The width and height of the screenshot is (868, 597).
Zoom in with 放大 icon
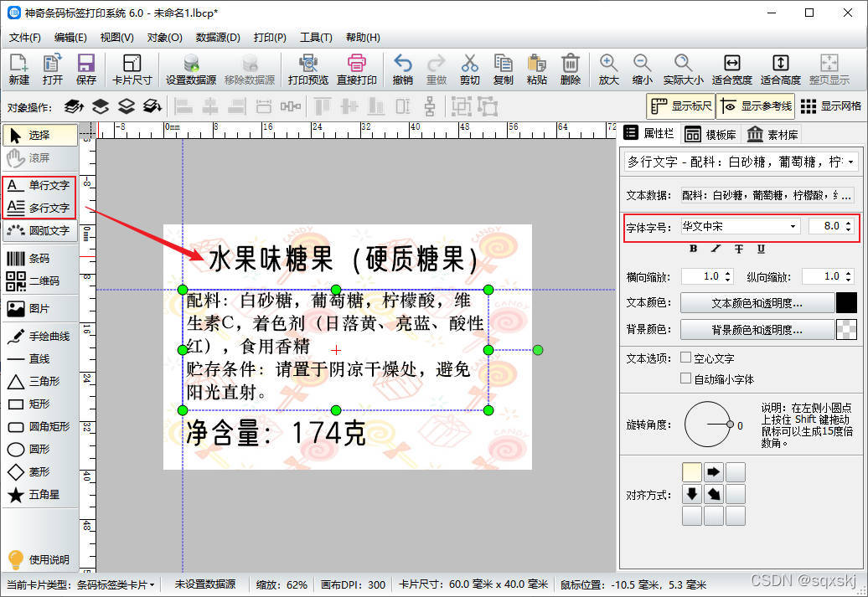pos(608,69)
